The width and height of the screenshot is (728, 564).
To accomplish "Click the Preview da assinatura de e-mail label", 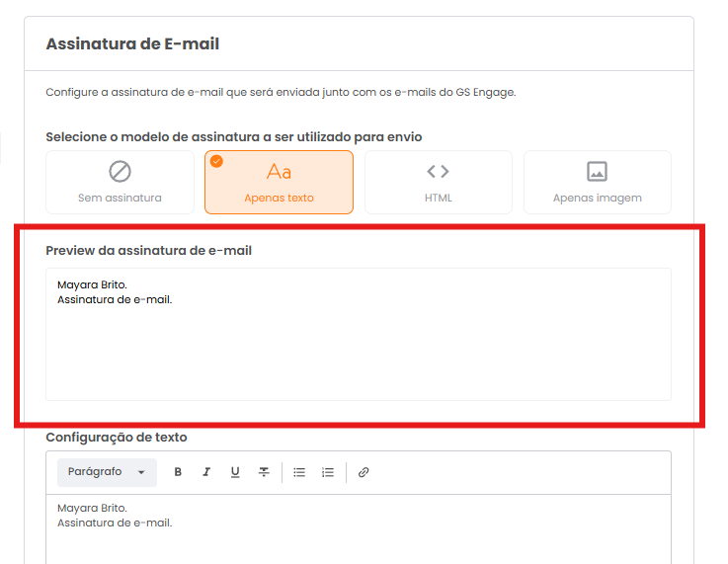I will tap(148, 251).
